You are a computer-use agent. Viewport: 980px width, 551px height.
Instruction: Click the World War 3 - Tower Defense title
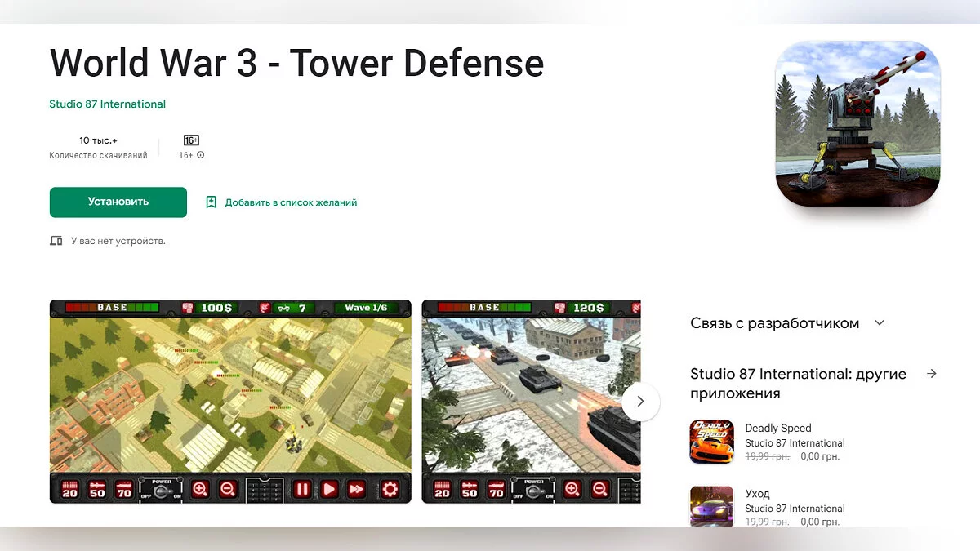[x=296, y=63]
